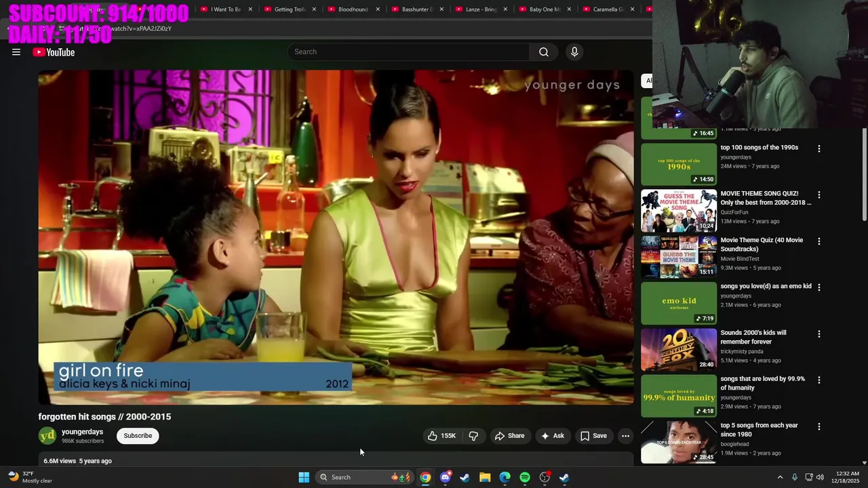The height and width of the screenshot is (488, 868).
Task: Show hidden system tray icons chevron
Action: 780,477
